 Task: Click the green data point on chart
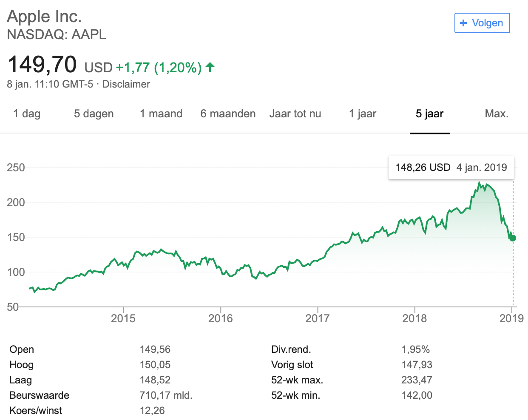coord(513,238)
